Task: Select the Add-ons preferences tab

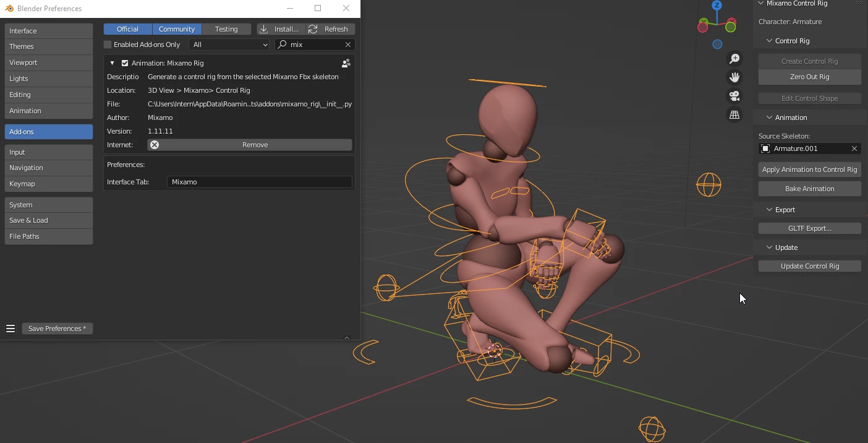Action: (49, 132)
